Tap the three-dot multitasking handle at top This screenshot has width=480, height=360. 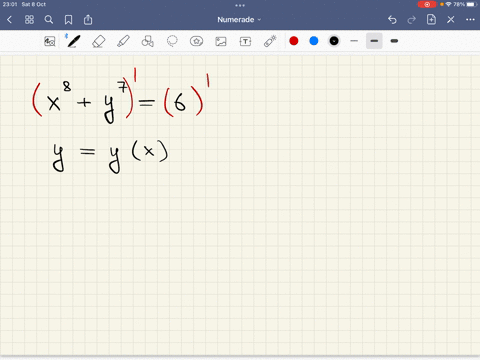240,5
